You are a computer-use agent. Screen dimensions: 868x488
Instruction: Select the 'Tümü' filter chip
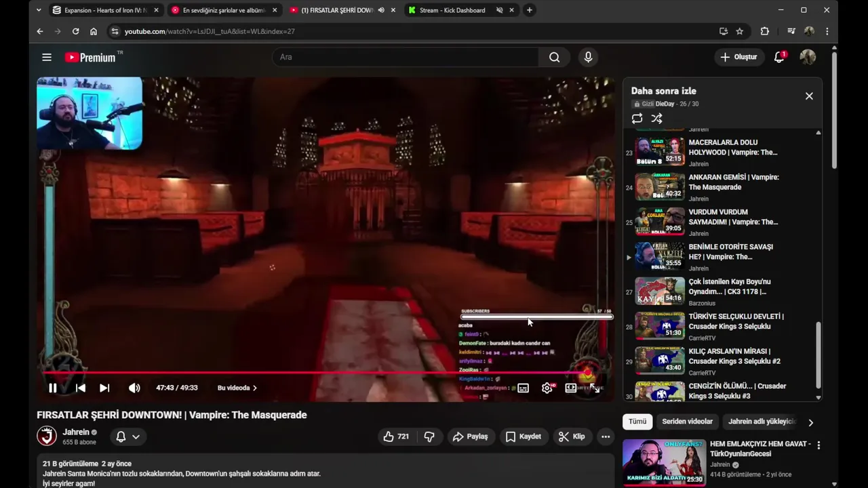point(637,422)
